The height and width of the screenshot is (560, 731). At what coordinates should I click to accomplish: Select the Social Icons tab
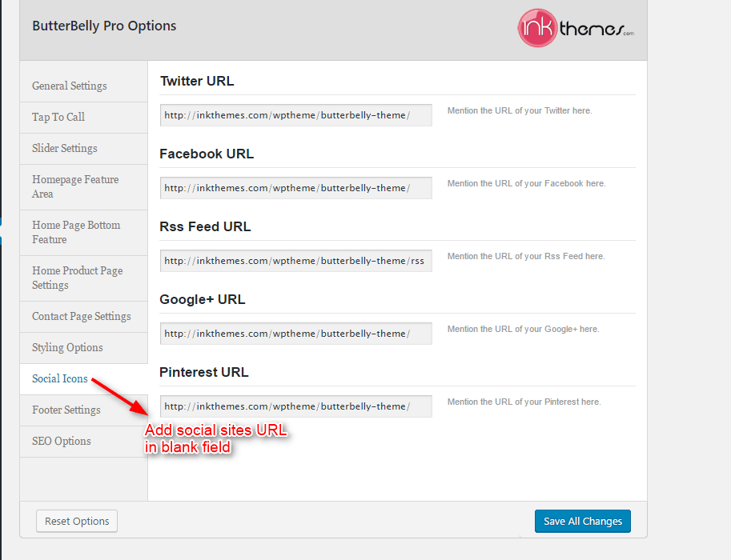tap(83, 379)
